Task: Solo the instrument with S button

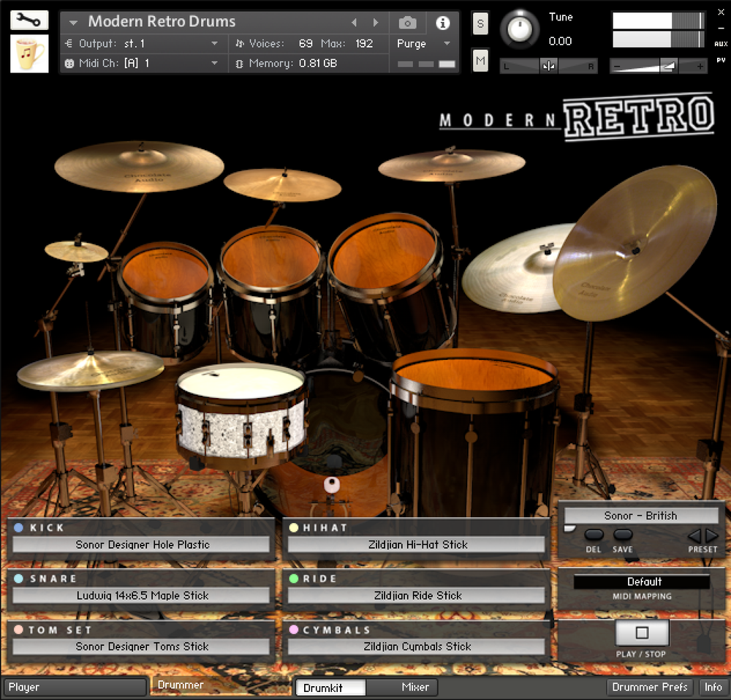Action: click(480, 23)
